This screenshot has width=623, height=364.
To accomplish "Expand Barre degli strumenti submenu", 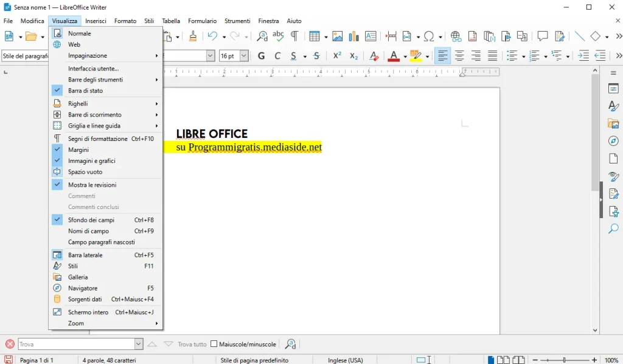I will [x=105, y=80].
